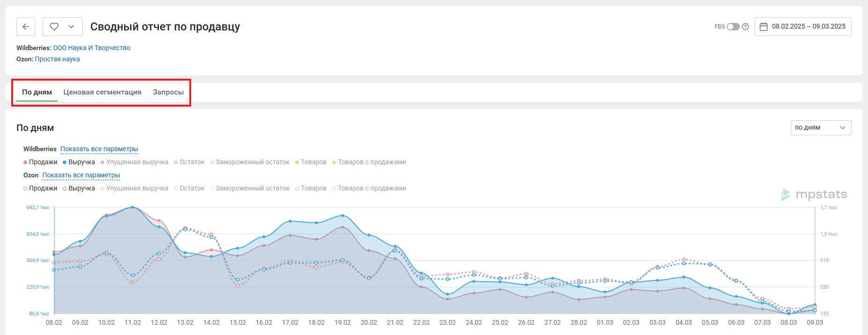
Task: Click the 1,7 тыс right axis value
Action: tap(829, 207)
